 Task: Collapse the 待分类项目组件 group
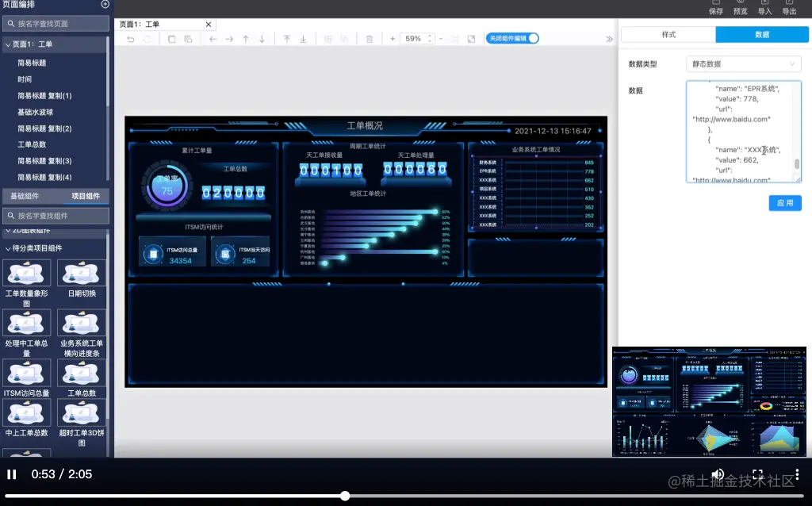pos(8,248)
